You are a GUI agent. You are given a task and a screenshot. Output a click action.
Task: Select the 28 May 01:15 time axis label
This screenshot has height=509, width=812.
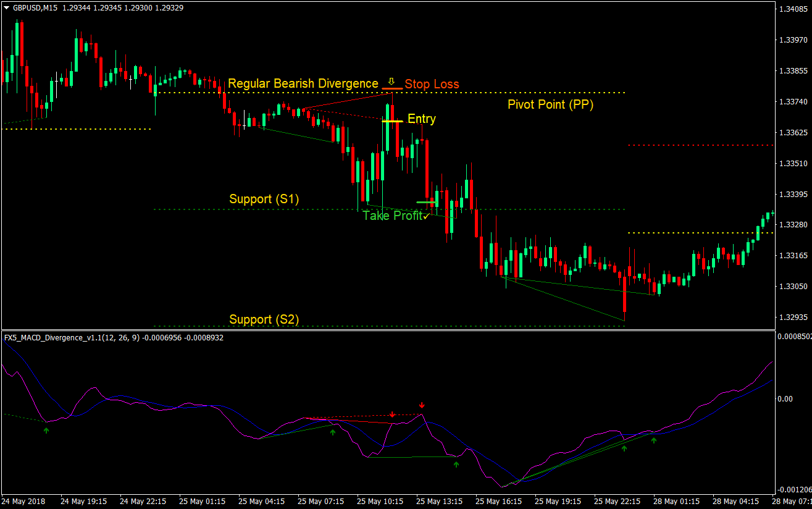[x=676, y=502]
